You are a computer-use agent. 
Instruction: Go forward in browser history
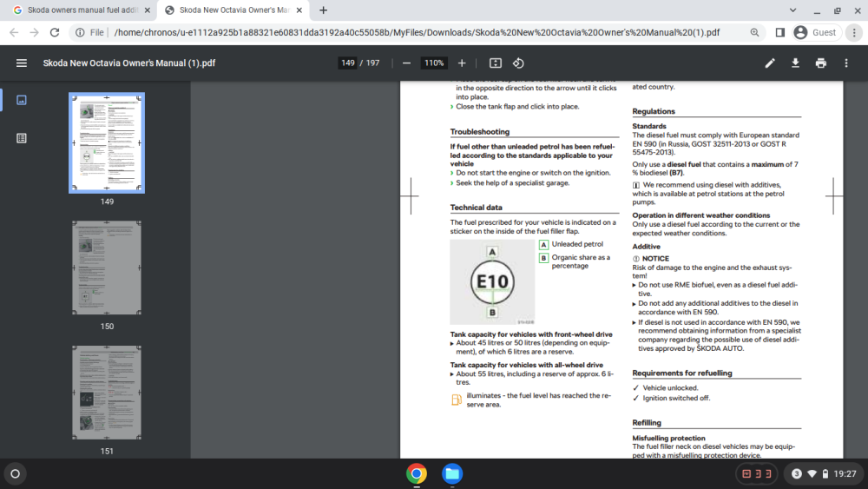click(x=35, y=33)
